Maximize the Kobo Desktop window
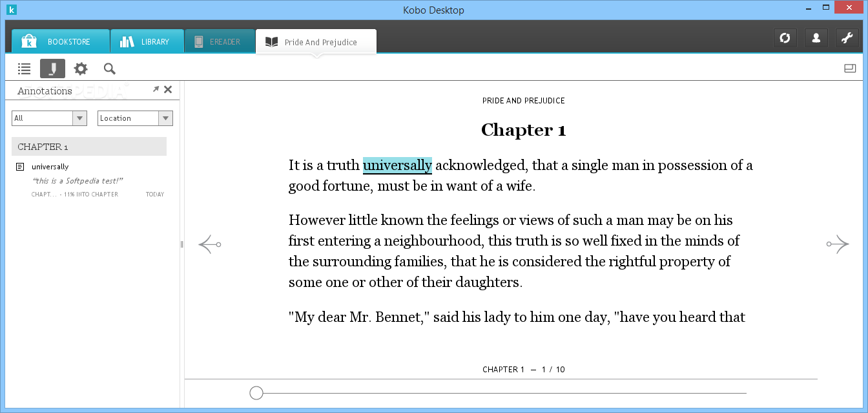 click(826, 8)
